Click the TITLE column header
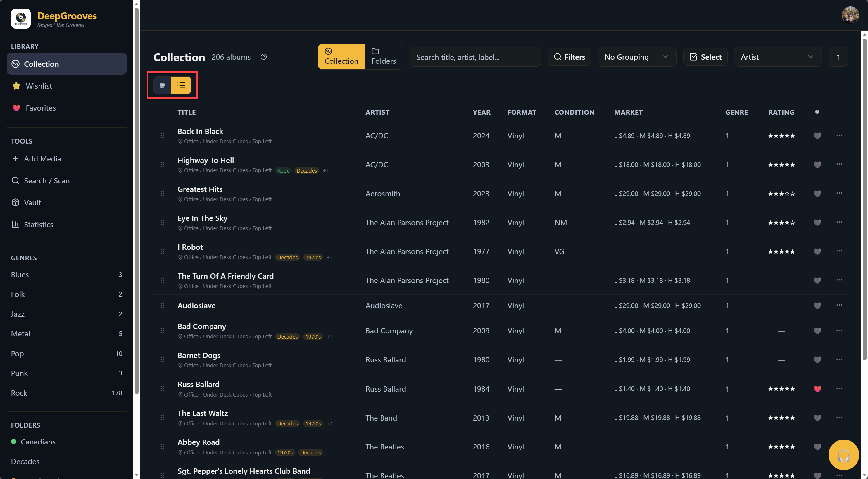868x479 pixels. pos(186,112)
